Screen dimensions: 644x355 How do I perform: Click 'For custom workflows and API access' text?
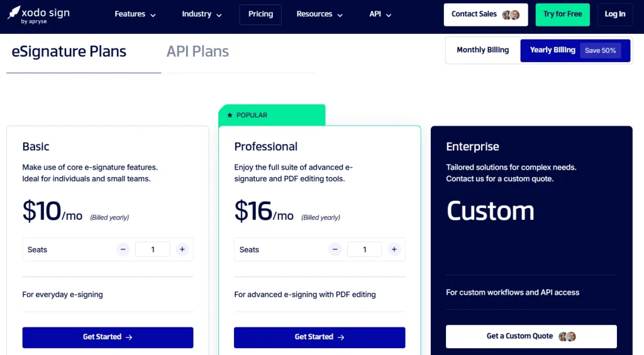click(x=513, y=293)
